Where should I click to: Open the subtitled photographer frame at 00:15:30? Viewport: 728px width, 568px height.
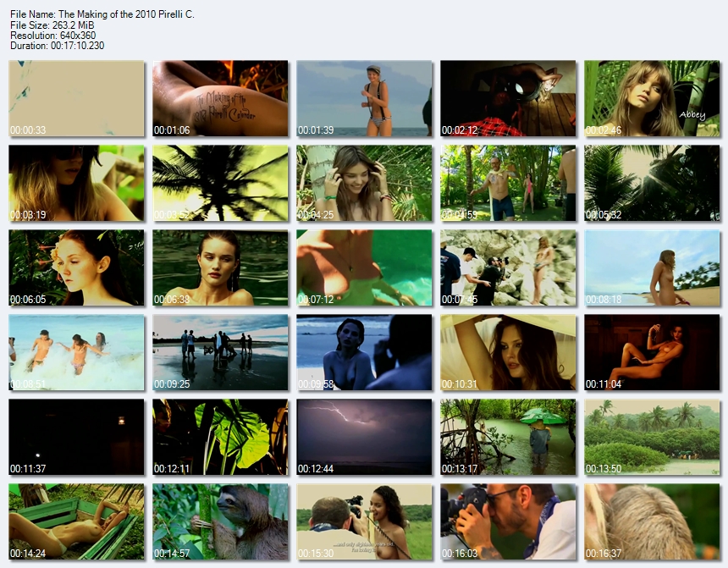click(364, 521)
